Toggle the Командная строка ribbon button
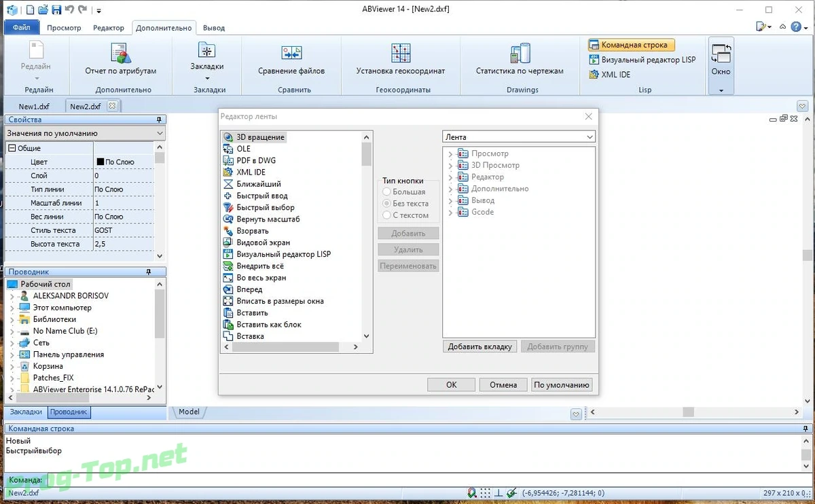Screen dimensions: 815x504 click(x=631, y=45)
